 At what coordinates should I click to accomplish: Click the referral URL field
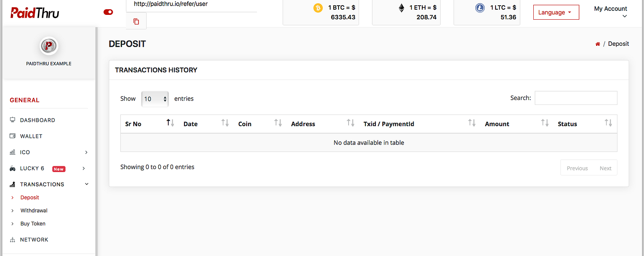tap(192, 5)
